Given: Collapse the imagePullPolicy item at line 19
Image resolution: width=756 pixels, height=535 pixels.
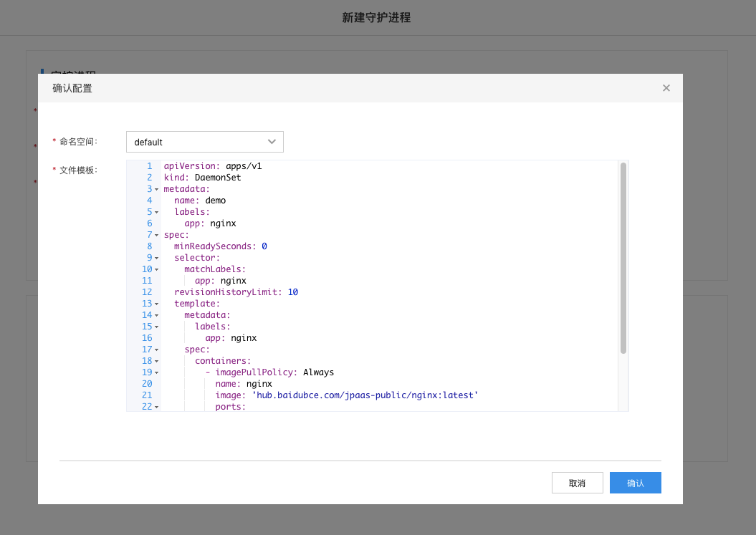Looking at the screenshot, I should click(157, 372).
